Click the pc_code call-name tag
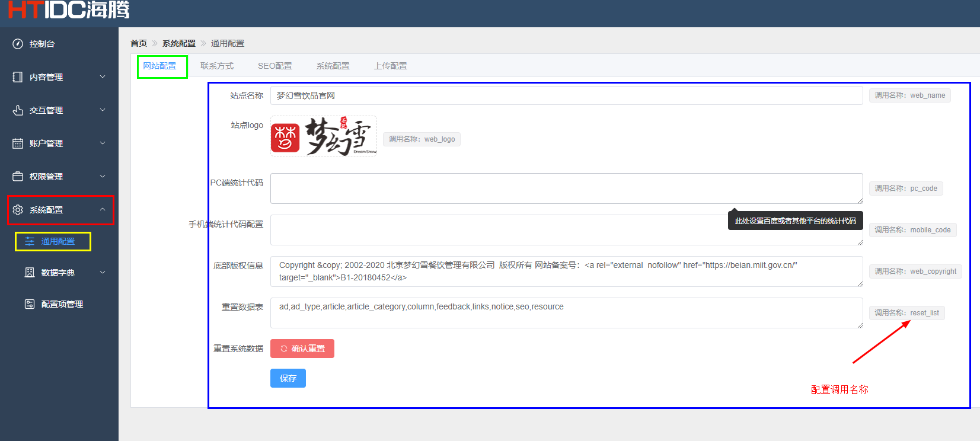 pyautogui.click(x=906, y=188)
